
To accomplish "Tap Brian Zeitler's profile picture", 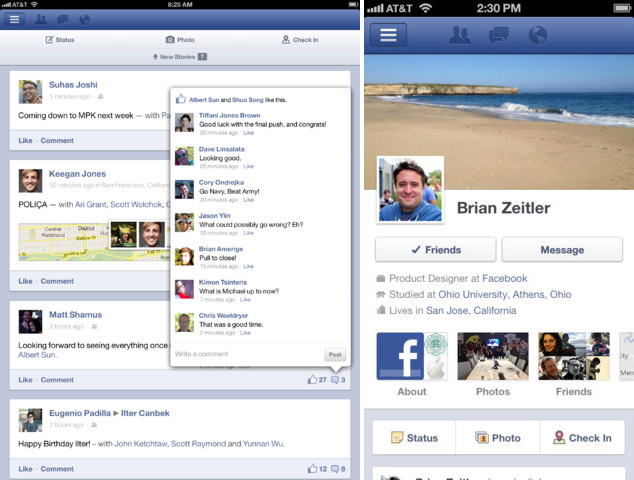I will (x=410, y=190).
